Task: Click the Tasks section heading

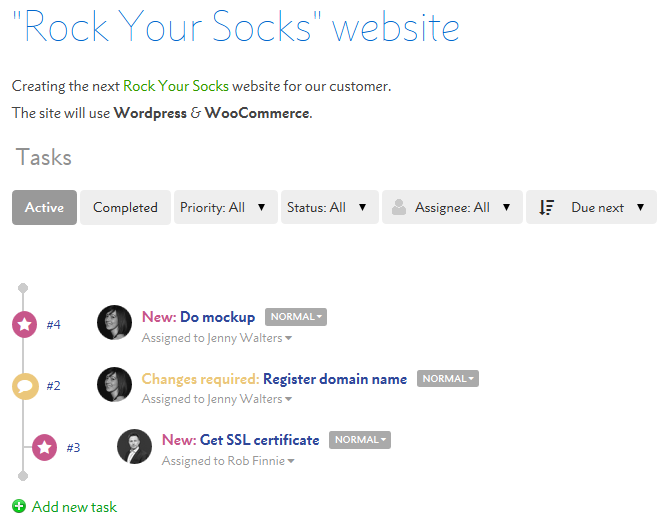Action: coord(44,157)
